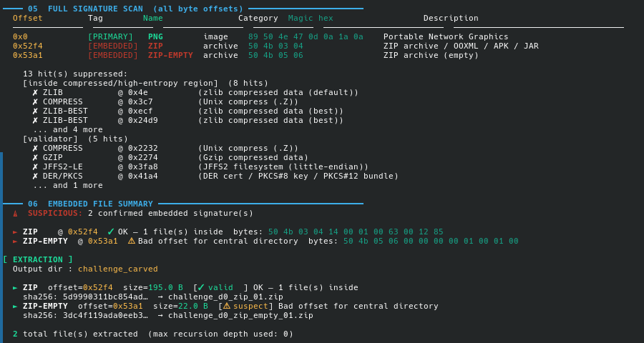Click the PRIMARY tag on the PNG row

[x=110, y=37]
